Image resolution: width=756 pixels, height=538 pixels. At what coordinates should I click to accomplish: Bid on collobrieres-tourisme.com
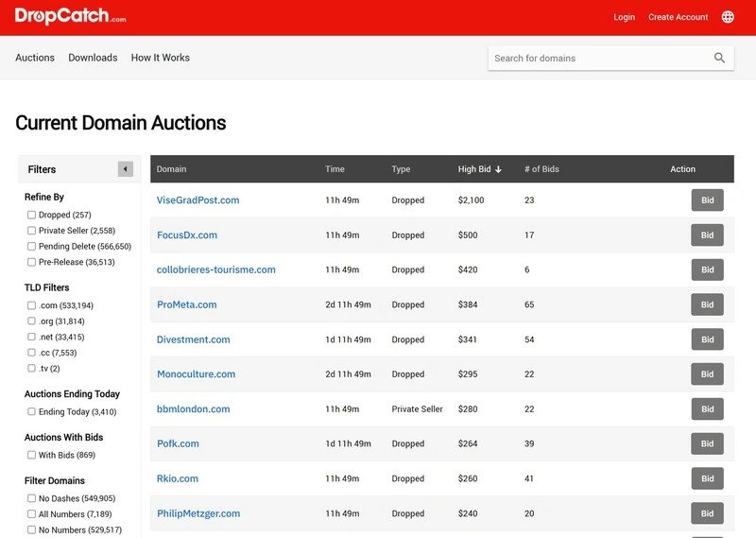click(707, 269)
